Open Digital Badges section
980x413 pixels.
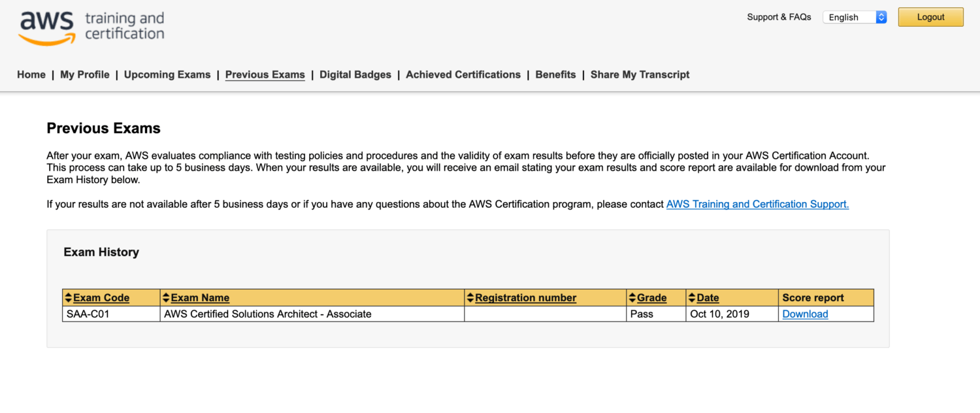pyautogui.click(x=355, y=74)
